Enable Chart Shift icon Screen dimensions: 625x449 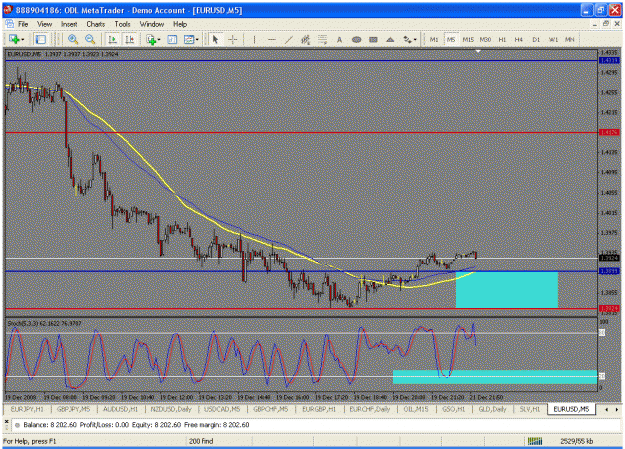130,39
